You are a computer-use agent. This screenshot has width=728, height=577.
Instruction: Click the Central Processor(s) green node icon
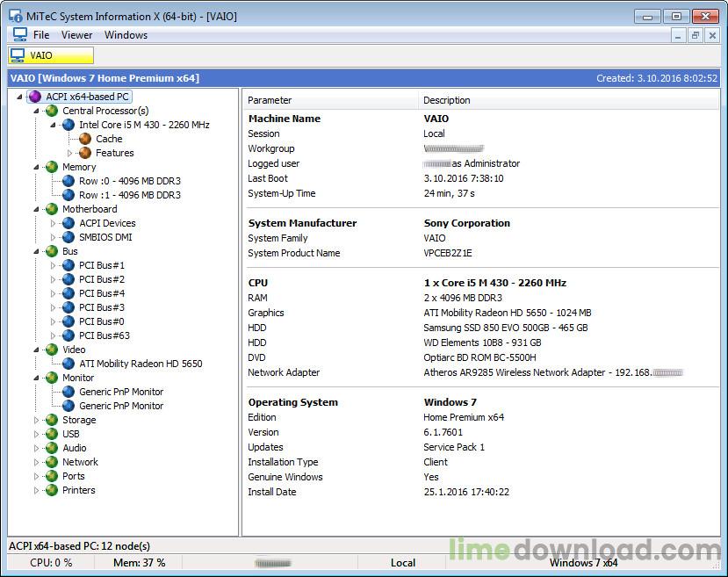coord(52,111)
